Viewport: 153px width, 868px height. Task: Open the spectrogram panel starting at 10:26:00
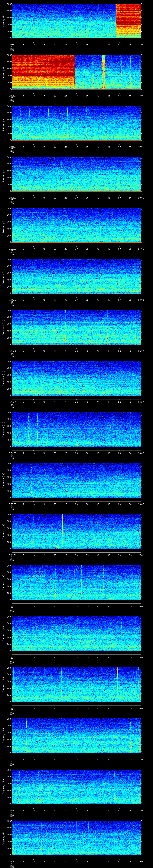tap(76, 531)
